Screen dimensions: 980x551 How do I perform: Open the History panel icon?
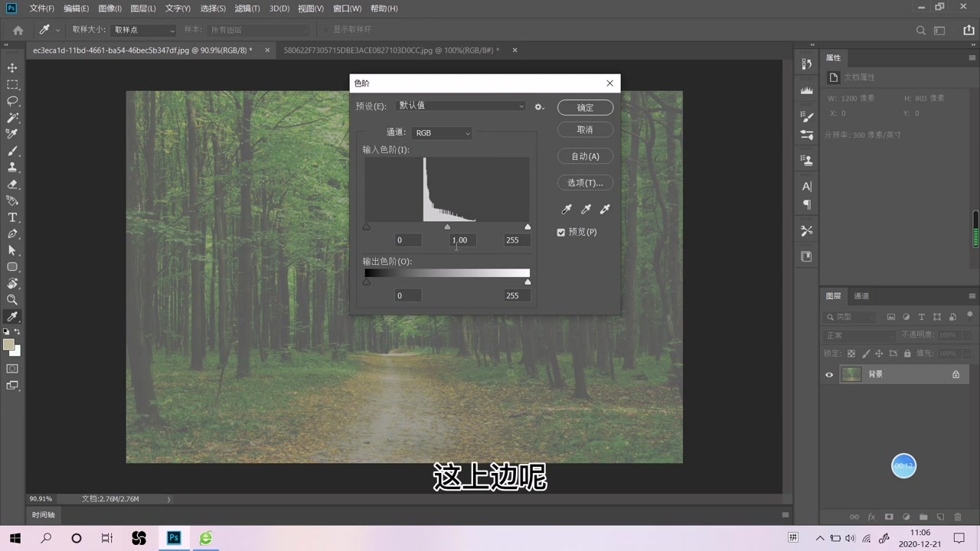[x=806, y=64]
